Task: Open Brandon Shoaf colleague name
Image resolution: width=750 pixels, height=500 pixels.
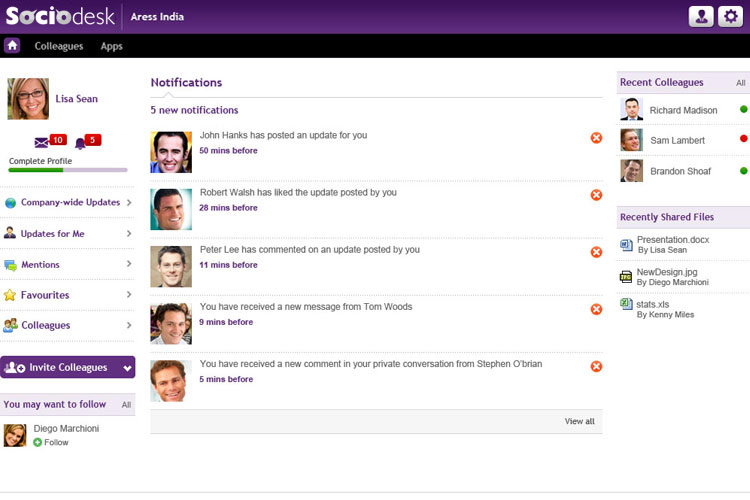Action: 680,171
